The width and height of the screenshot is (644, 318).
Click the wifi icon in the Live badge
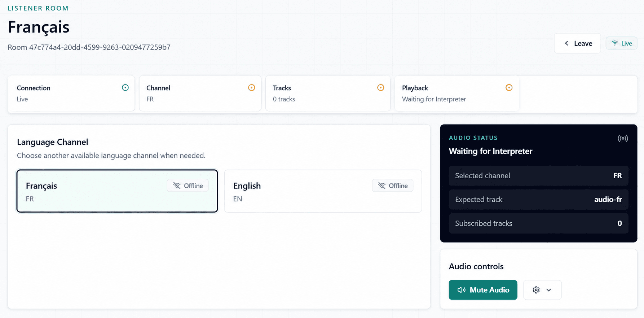point(615,43)
